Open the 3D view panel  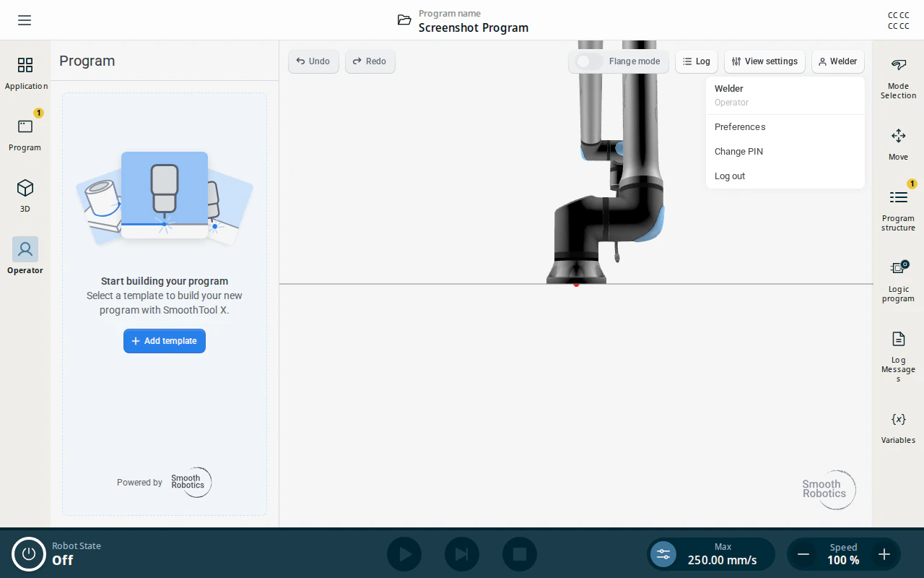coord(25,197)
